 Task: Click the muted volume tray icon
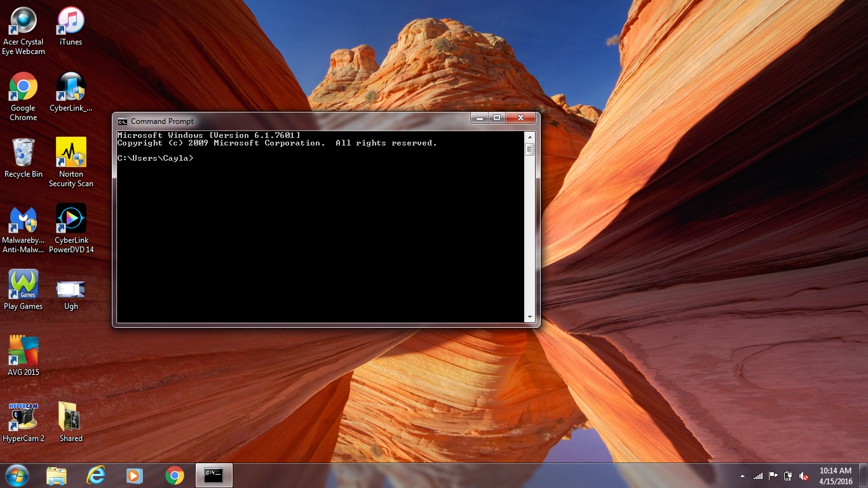(x=804, y=476)
